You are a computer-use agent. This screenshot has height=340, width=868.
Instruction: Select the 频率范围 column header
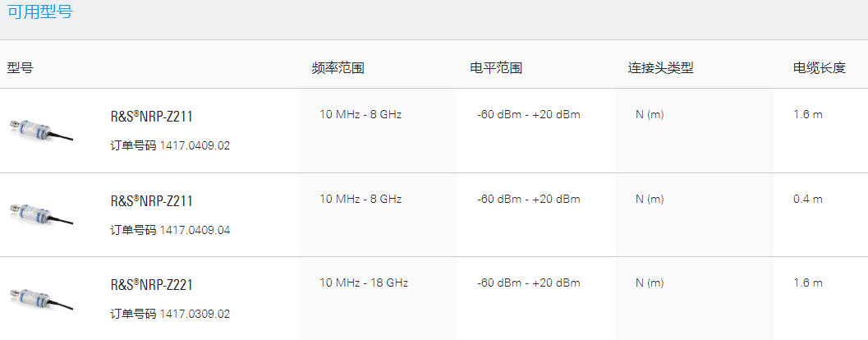coord(338,68)
